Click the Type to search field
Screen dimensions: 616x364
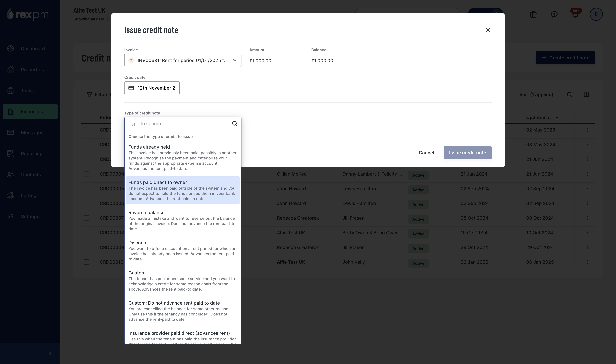(183, 124)
